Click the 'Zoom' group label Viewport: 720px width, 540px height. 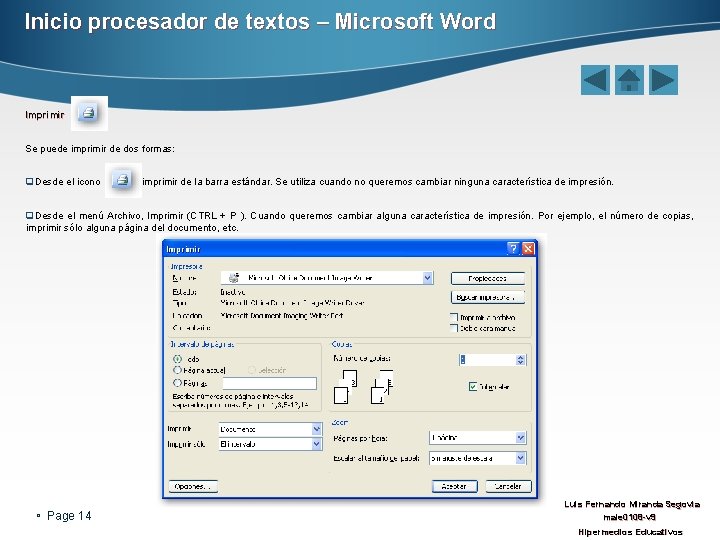[340, 422]
